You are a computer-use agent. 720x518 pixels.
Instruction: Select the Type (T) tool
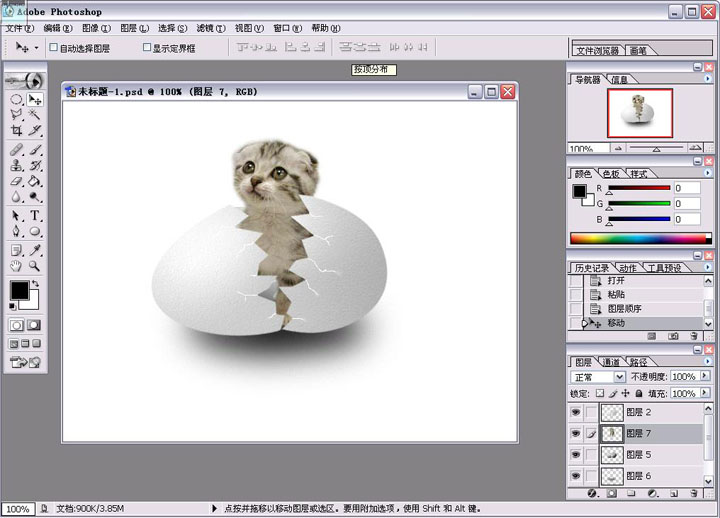[35, 215]
